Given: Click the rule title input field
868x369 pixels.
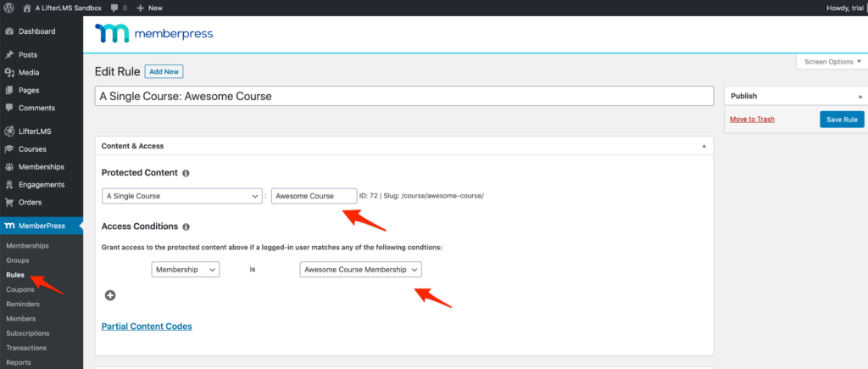Looking at the screenshot, I should click(x=404, y=96).
